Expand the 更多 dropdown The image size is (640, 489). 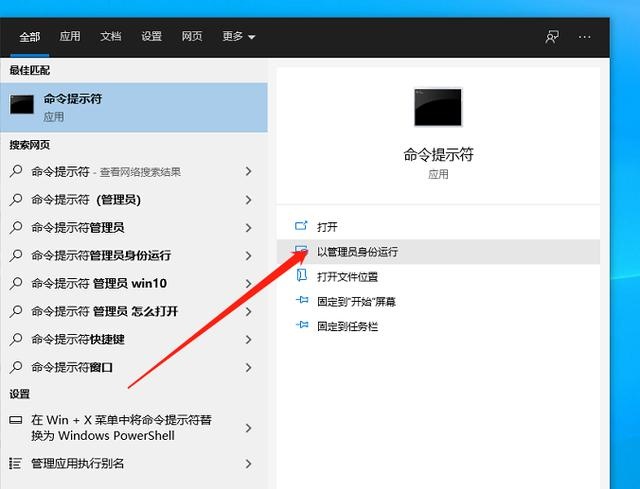tap(238, 36)
